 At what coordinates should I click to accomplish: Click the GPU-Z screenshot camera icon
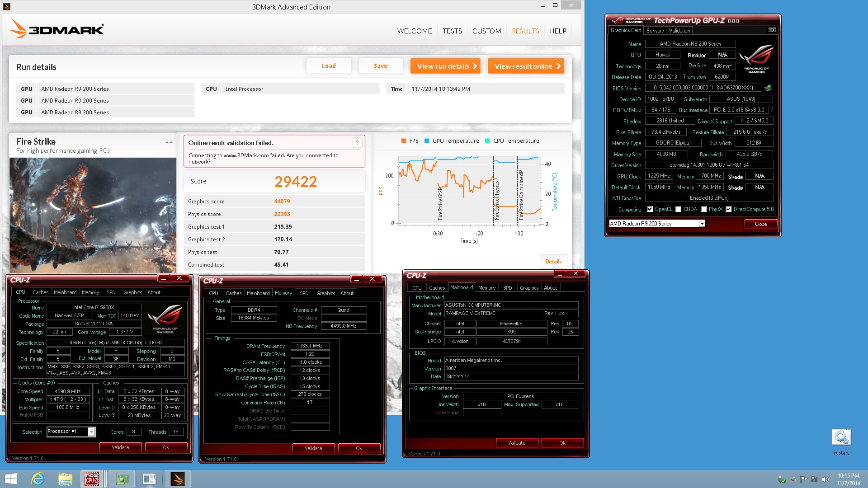coord(772,30)
